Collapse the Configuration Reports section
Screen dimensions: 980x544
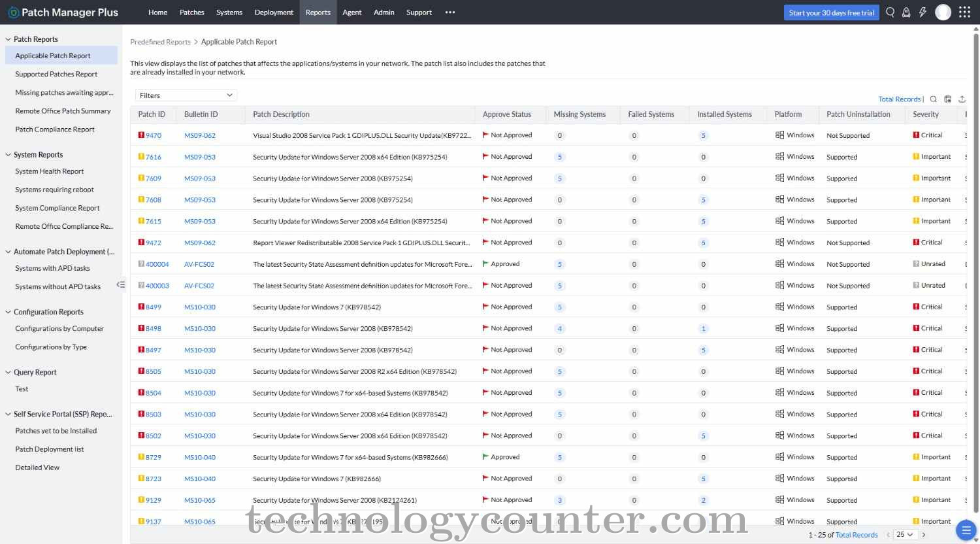click(8, 313)
